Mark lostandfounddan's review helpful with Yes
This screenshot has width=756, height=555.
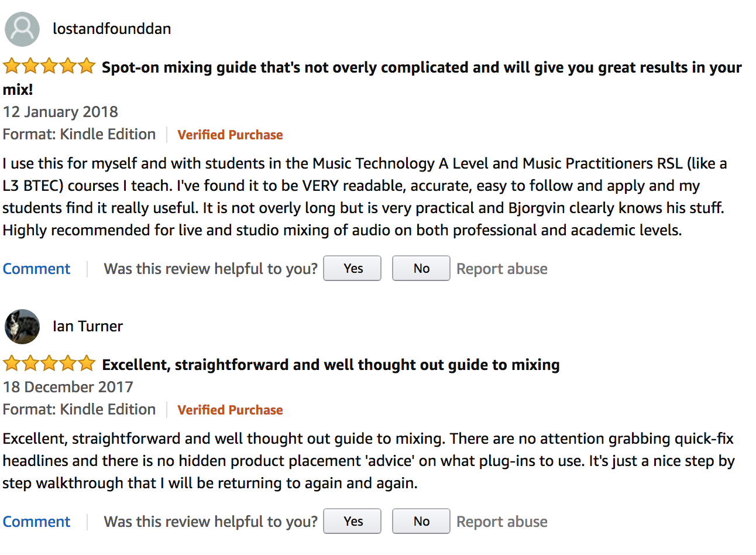[352, 268]
